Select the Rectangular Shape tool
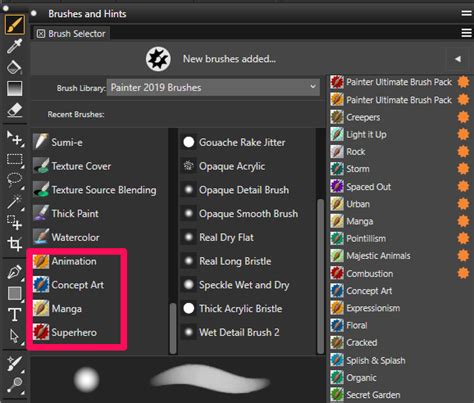This screenshot has width=474, height=403. tap(15, 294)
